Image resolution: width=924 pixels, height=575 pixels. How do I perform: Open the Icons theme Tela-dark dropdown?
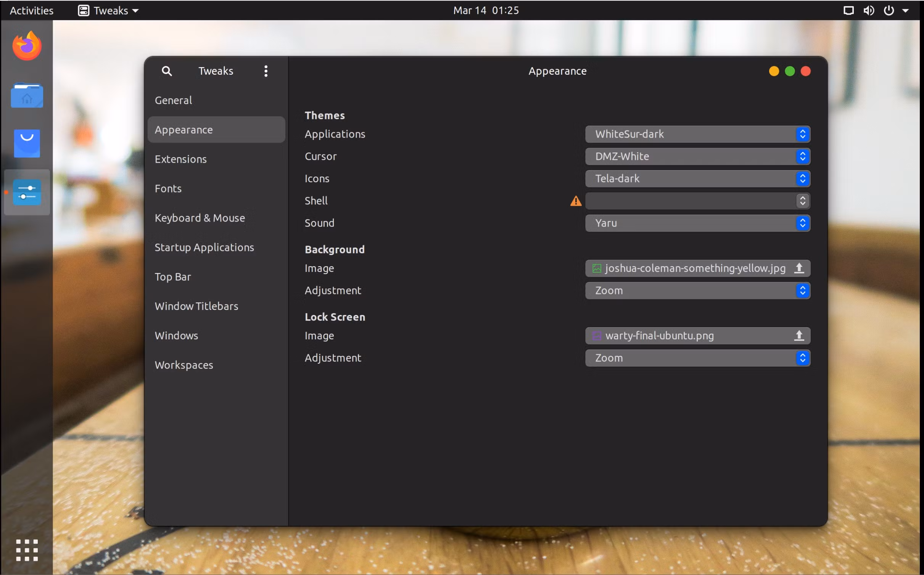point(697,178)
